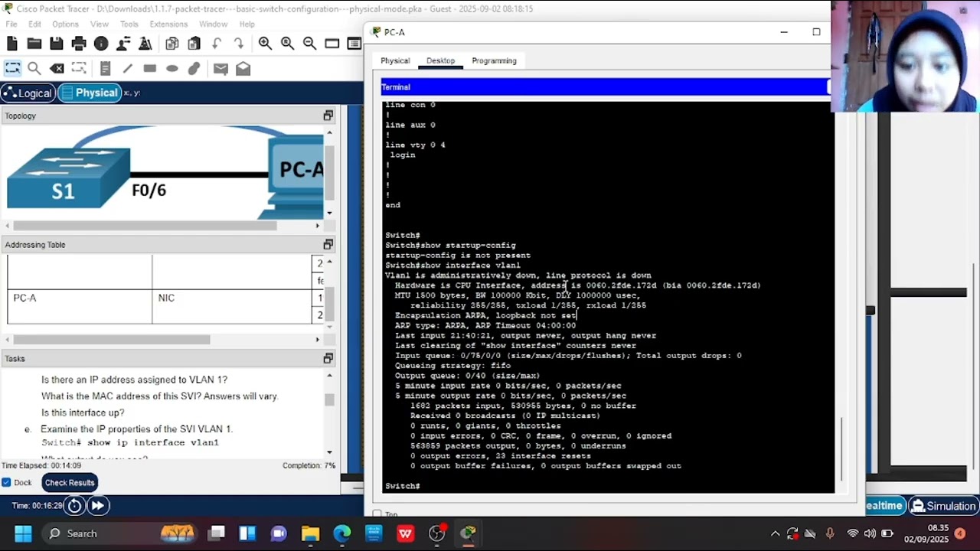Switch to Realtime mode

pos(884,506)
